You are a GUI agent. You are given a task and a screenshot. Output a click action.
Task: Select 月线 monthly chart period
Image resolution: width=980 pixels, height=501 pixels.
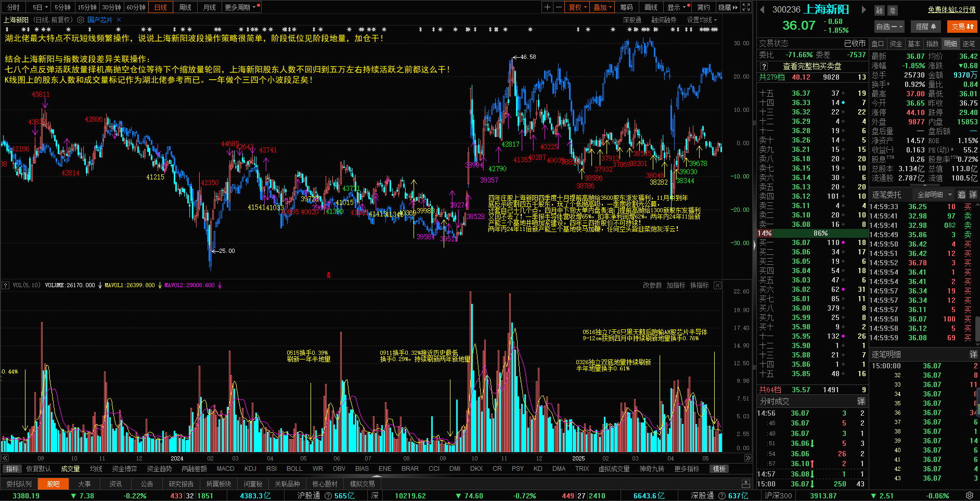210,7
